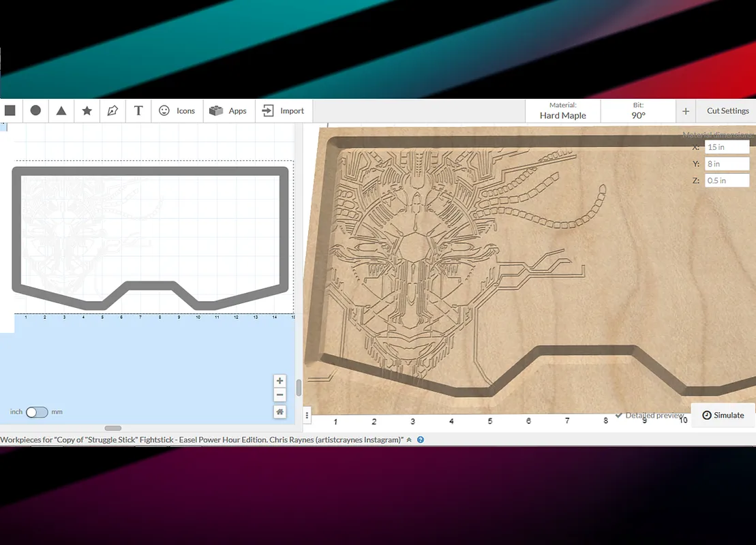Toggle units between inch and mm
Image resolution: width=756 pixels, height=545 pixels.
coord(37,412)
